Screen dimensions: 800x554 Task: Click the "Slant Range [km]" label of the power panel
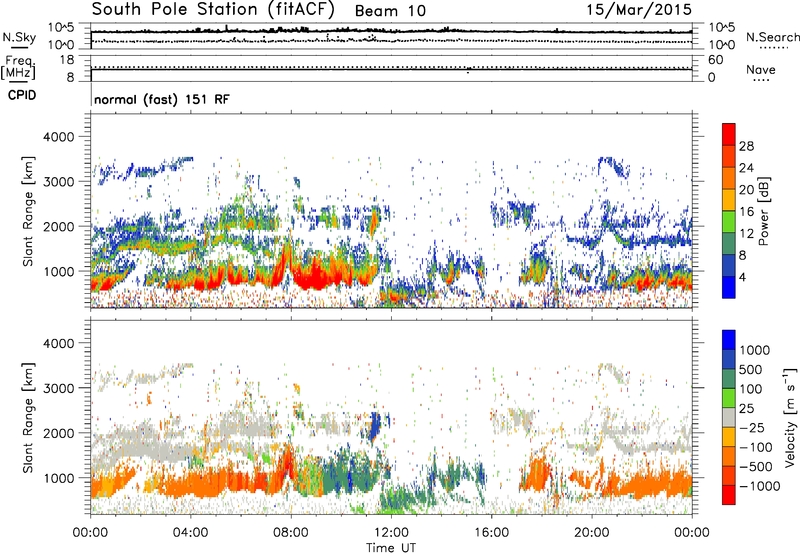pos(28,211)
